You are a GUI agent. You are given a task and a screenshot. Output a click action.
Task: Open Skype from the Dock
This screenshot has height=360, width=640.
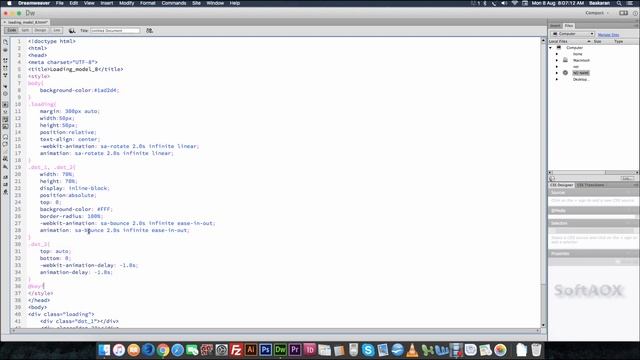click(368, 350)
